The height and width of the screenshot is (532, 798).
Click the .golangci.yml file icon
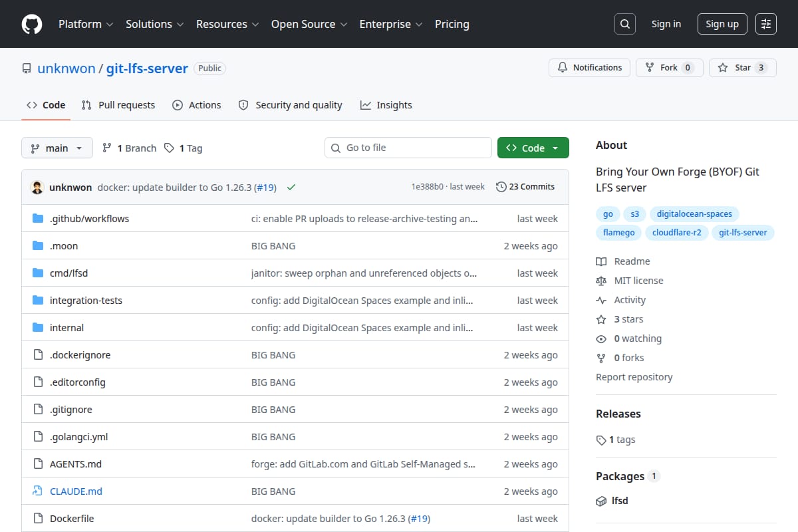[38, 437]
